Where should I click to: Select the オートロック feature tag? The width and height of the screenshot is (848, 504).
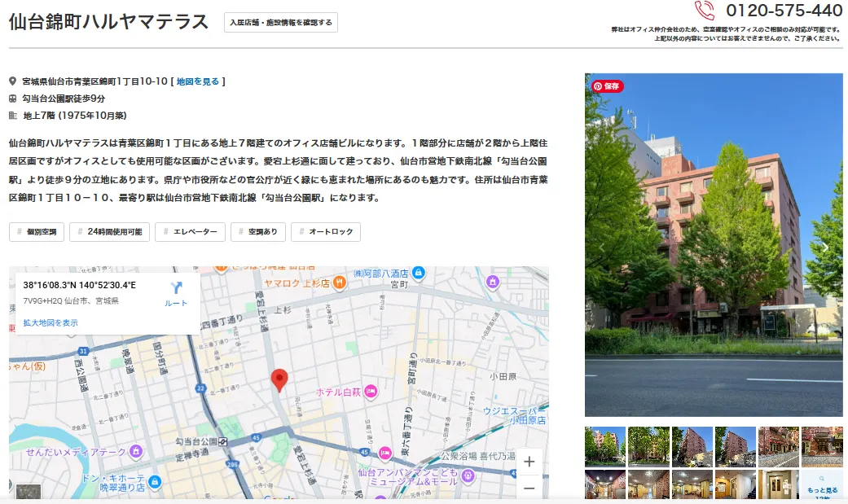(x=326, y=232)
